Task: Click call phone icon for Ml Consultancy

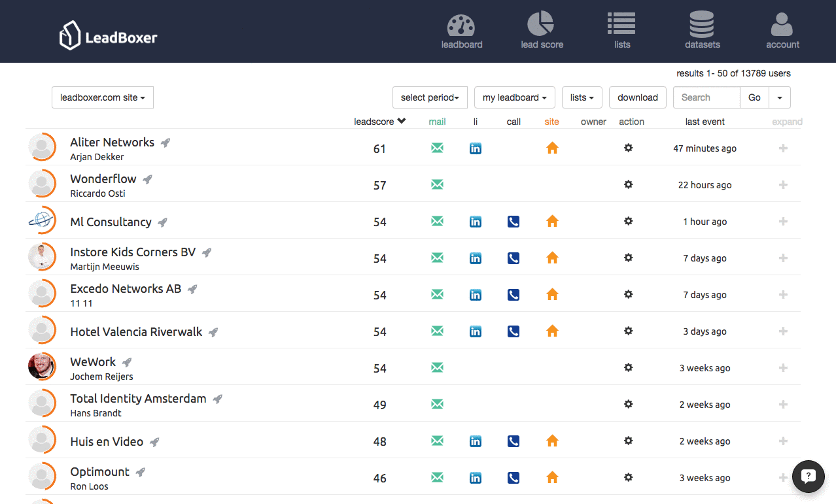Action: coord(514,222)
